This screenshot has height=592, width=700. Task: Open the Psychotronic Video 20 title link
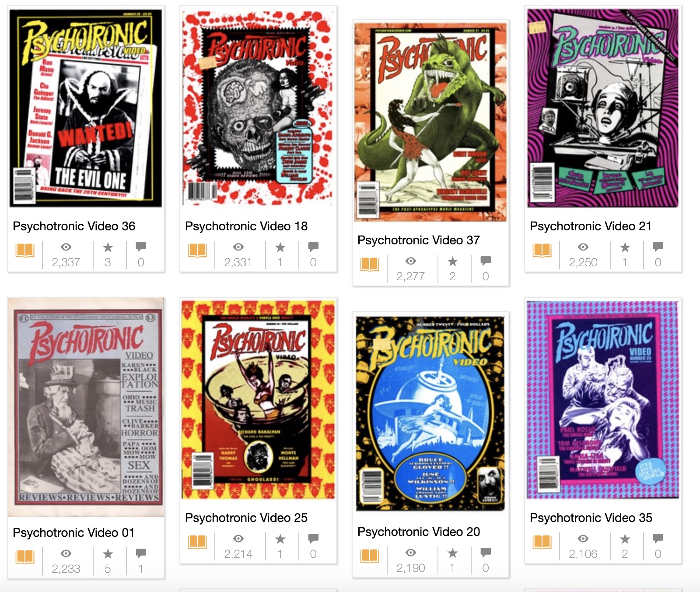419,532
